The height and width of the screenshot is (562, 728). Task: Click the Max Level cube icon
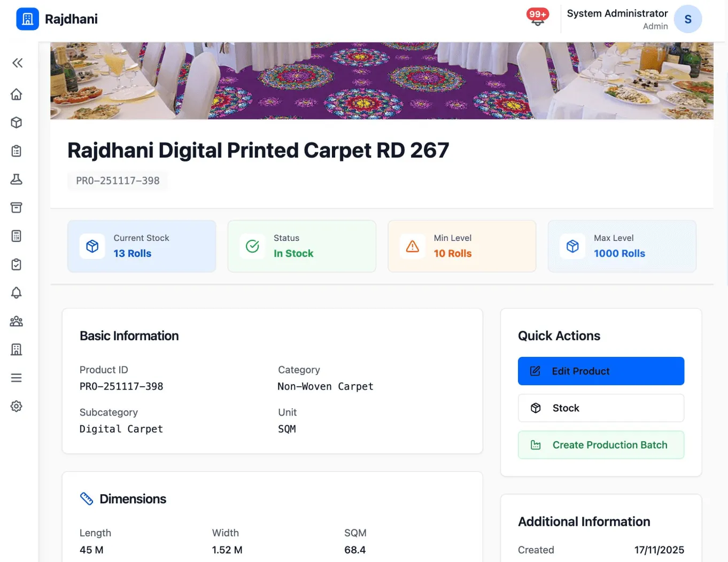click(x=573, y=246)
